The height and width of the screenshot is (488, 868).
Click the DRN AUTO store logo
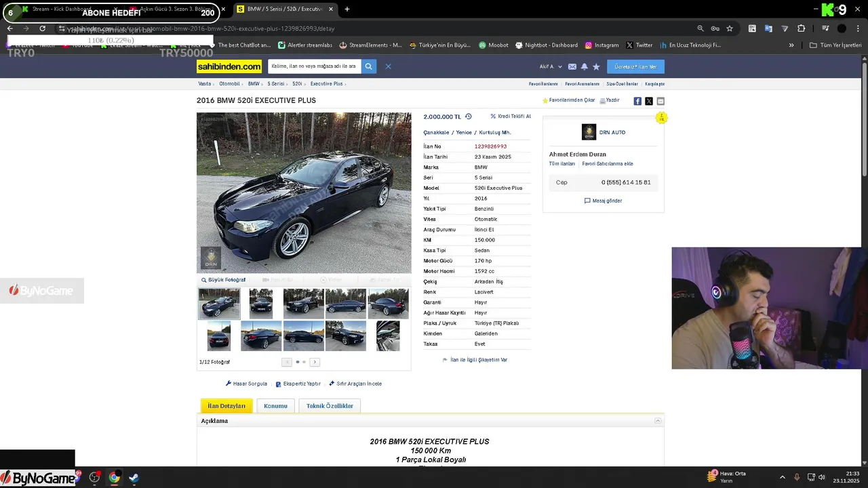589,132
